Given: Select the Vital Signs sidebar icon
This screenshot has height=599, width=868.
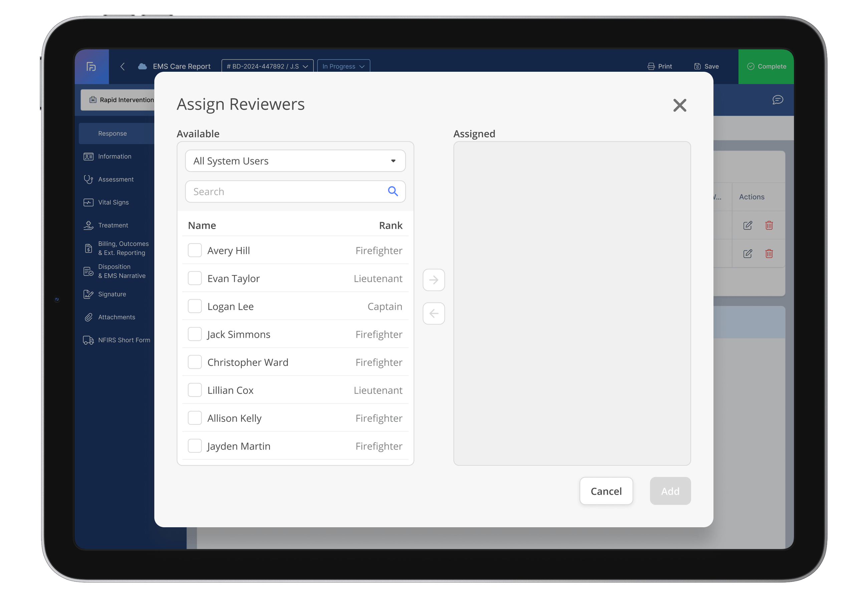Looking at the screenshot, I should pos(88,202).
